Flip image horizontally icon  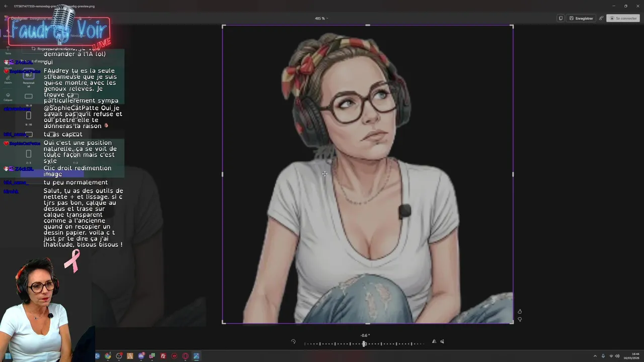tap(434, 341)
